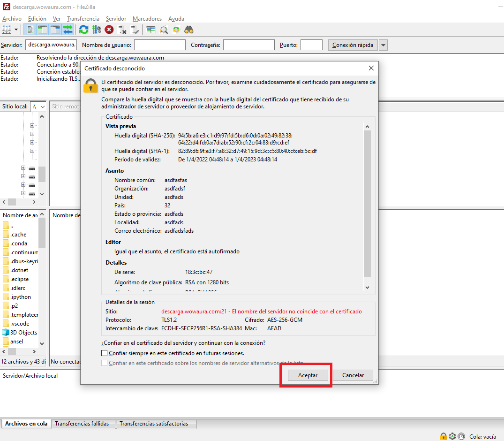Focus the Nombre de usuario field
The image size is (504, 441).
(160, 45)
